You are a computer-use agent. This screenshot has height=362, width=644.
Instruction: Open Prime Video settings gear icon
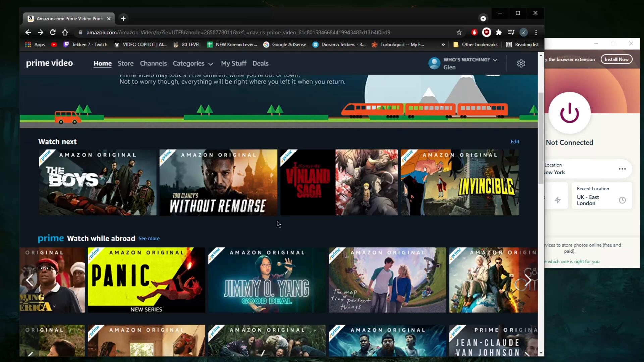pos(521,64)
